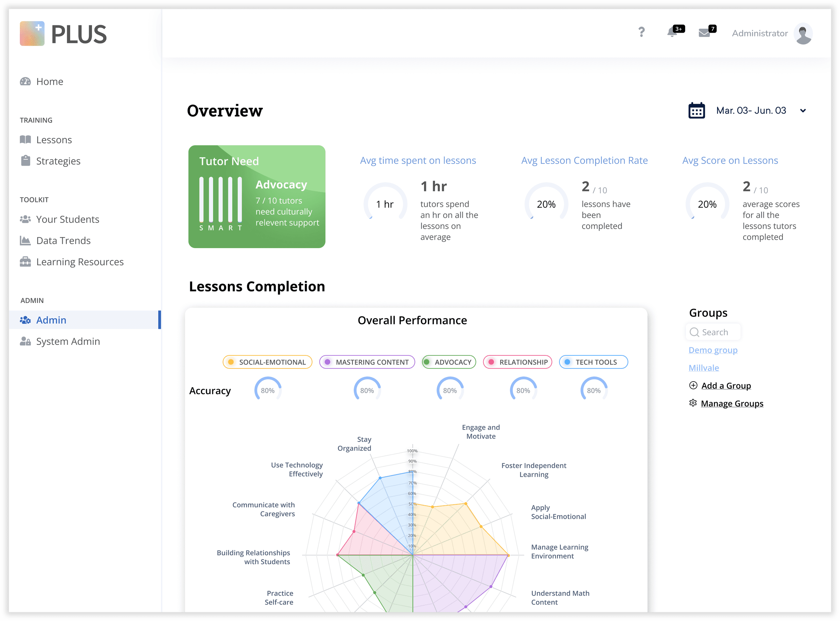Toggle the MASTERING CONTENT legend chip
The image size is (840, 621).
click(x=367, y=362)
